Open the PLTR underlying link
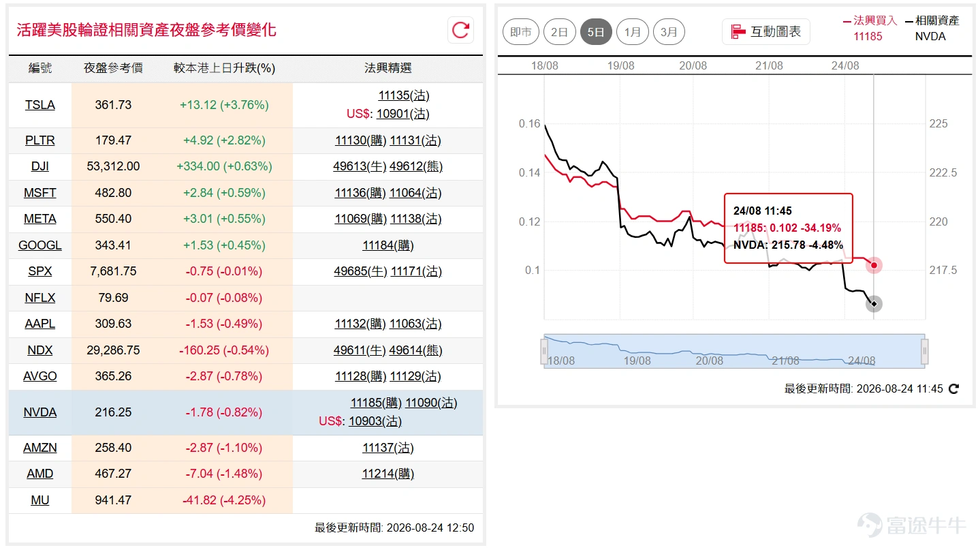 click(40, 140)
